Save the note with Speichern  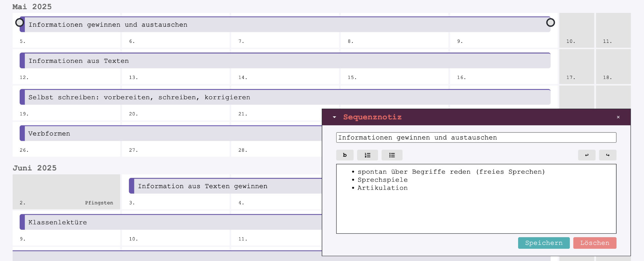tap(544, 243)
